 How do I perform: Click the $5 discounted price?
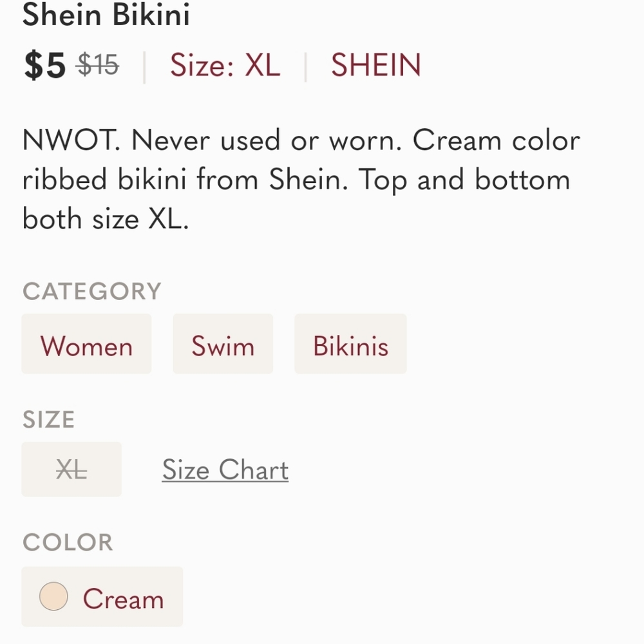pyautogui.click(x=43, y=64)
